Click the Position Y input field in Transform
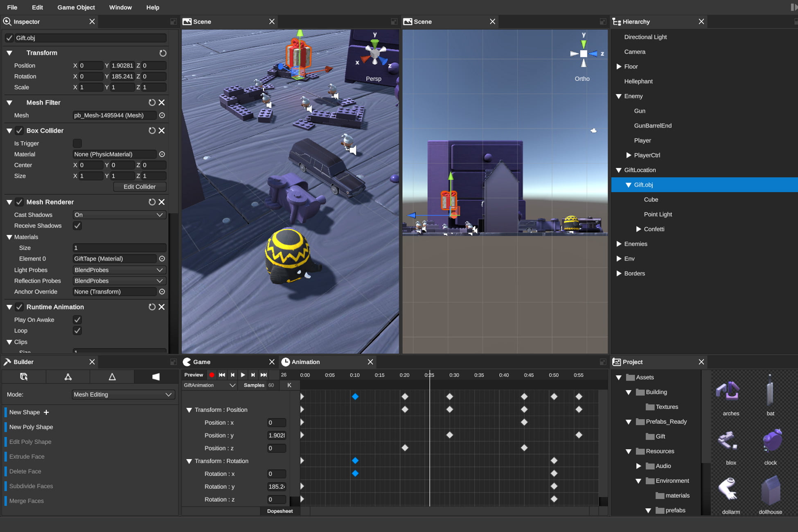The height and width of the screenshot is (532, 798). pyautogui.click(x=119, y=65)
